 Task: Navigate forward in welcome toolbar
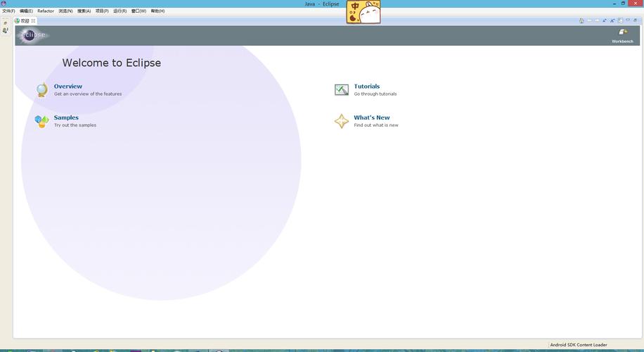597,20
